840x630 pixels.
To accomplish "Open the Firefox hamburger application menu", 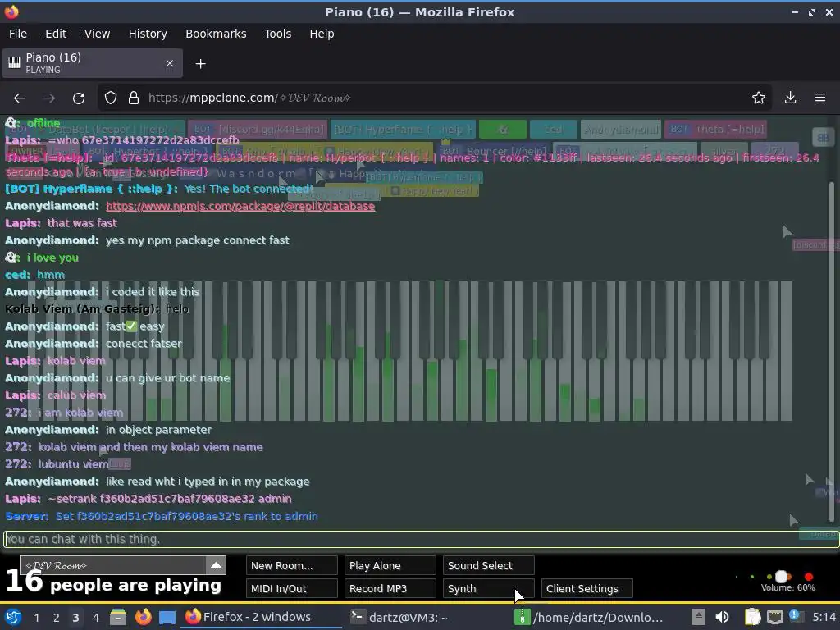I will pyautogui.click(x=820, y=98).
